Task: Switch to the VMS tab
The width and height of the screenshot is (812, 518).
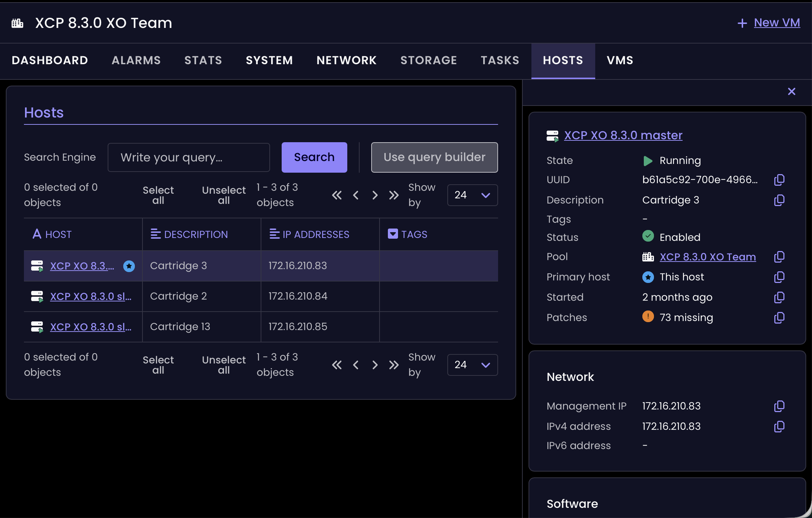Action: [620, 60]
